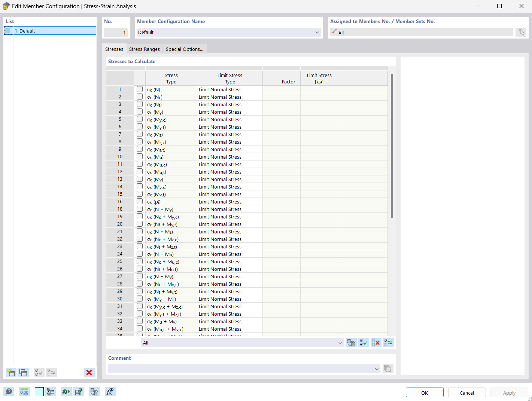532x401 pixels.
Task: Open the help dialog
Action: [x=9, y=391]
